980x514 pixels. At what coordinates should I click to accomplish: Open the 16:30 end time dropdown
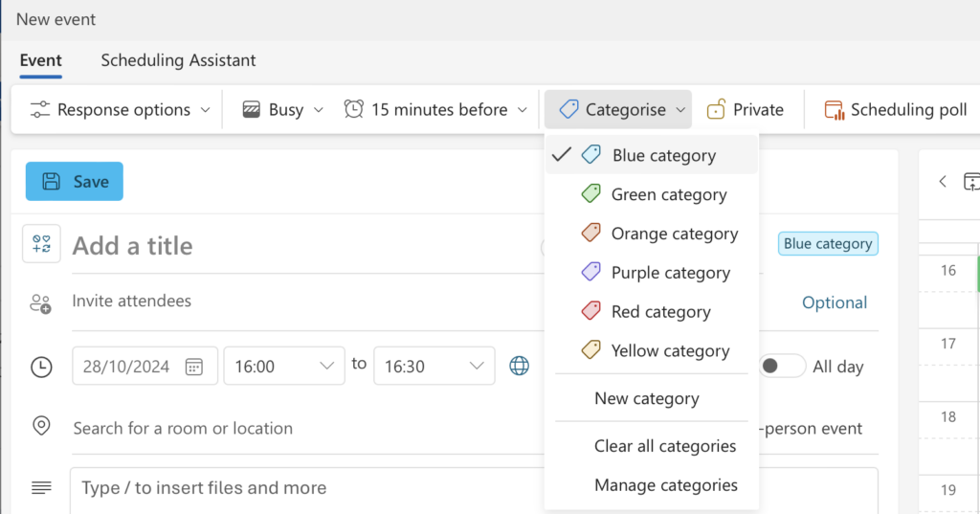tap(434, 366)
